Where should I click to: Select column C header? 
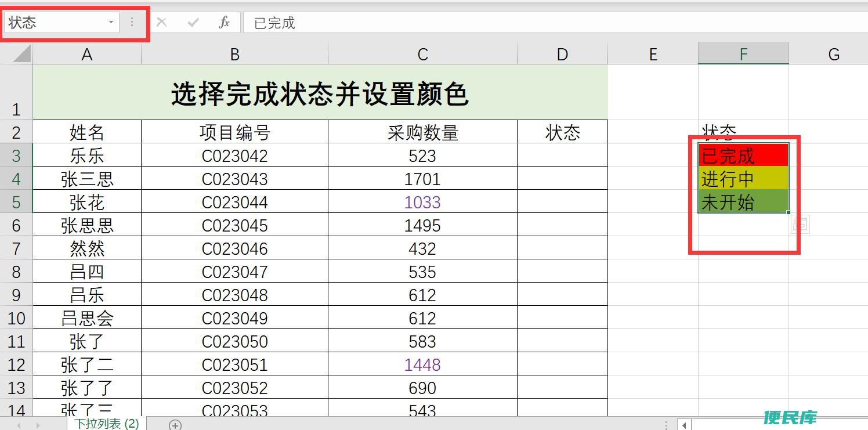[x=422, y=54]
